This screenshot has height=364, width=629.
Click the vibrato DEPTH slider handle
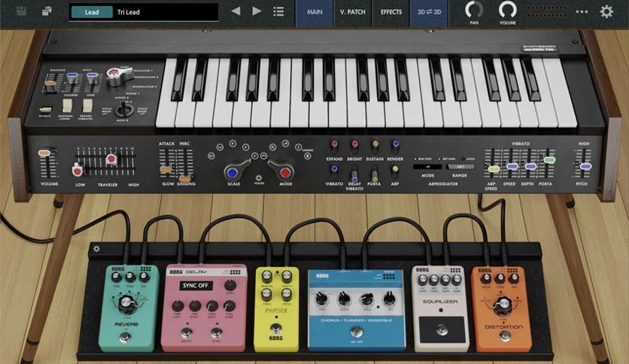pyautogui.click(x=530, y=166)
